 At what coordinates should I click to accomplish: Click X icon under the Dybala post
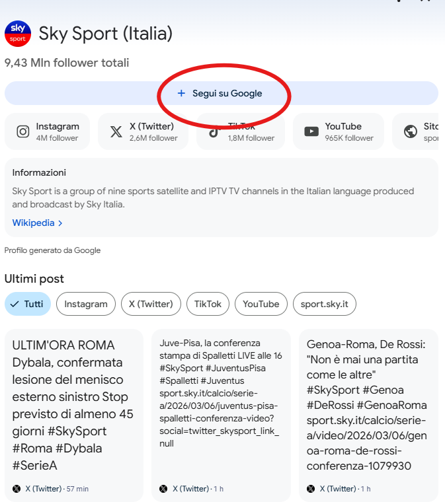[x=17, y=489]
